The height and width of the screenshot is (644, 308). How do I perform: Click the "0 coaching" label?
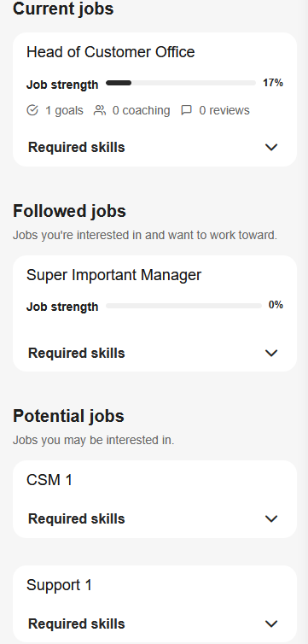[x=141, y=110]
